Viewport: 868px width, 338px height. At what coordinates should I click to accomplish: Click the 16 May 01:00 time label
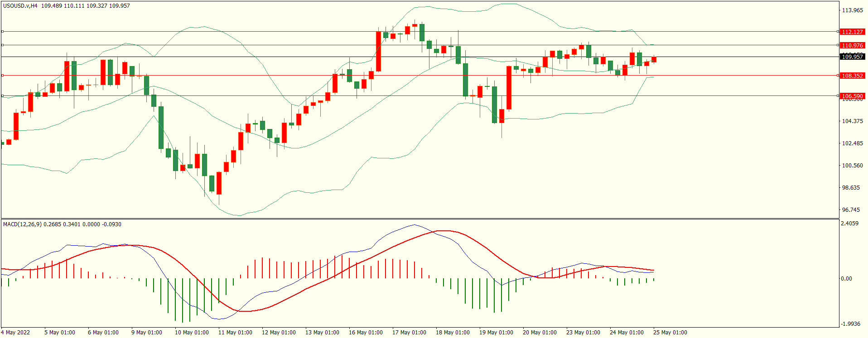tap(366, 332)
